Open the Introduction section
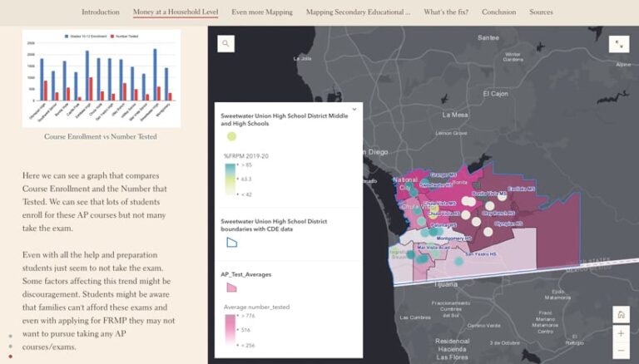Viewport: 639px width, 364px height. pyautogui.click(x=100, y=12)
